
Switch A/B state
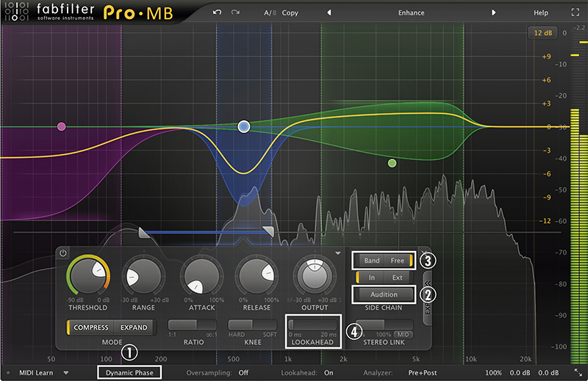click(270, 12)
